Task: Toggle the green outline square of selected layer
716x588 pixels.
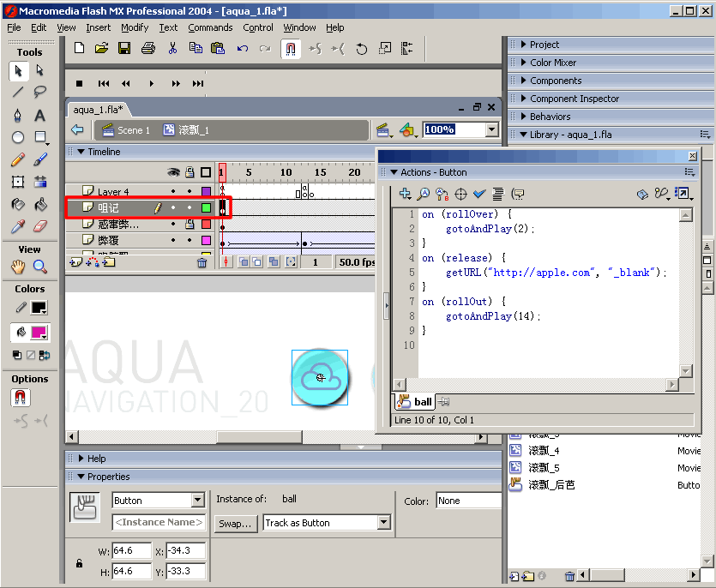Action: pyautogui.click(x=206, y=207)
